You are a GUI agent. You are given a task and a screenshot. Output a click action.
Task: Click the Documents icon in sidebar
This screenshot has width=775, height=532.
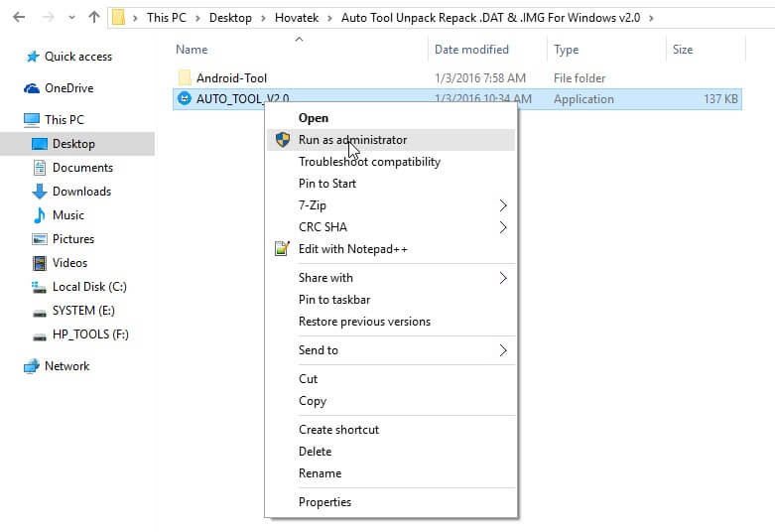40,168
